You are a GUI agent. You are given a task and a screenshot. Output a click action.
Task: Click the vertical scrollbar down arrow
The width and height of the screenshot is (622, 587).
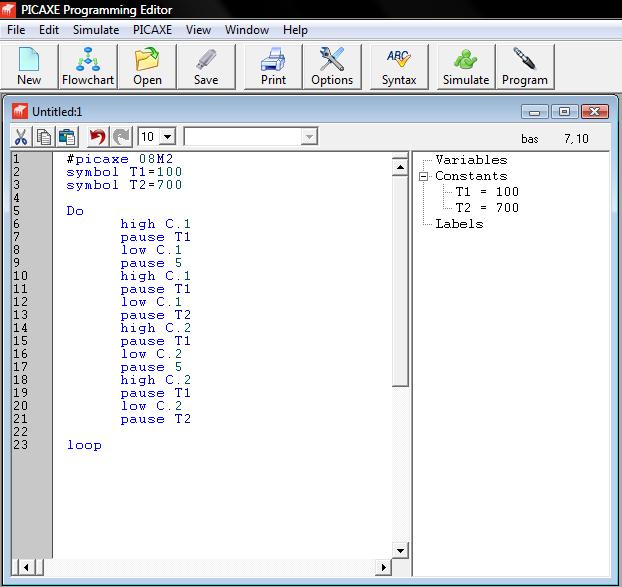tap(400, 550)
